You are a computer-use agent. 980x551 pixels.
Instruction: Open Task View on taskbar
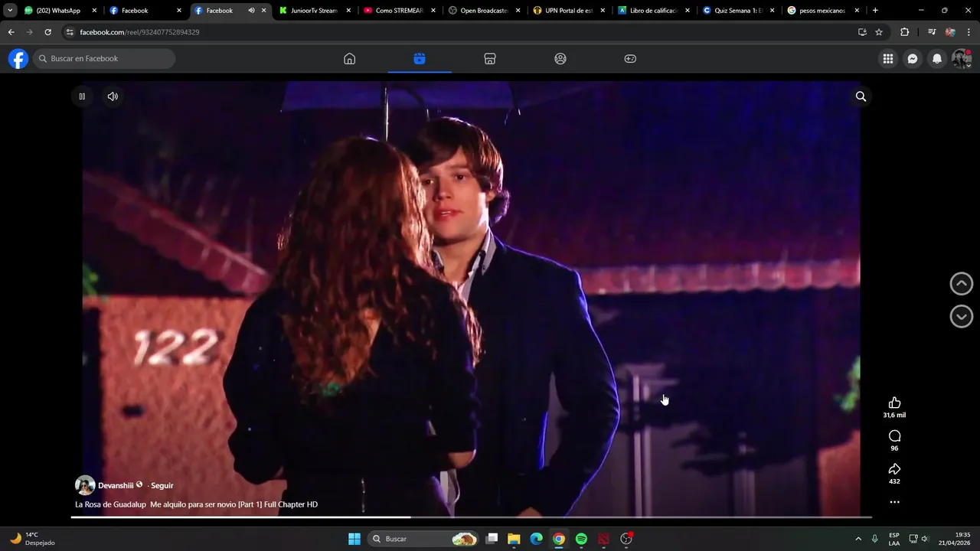[x=492, y=539]
